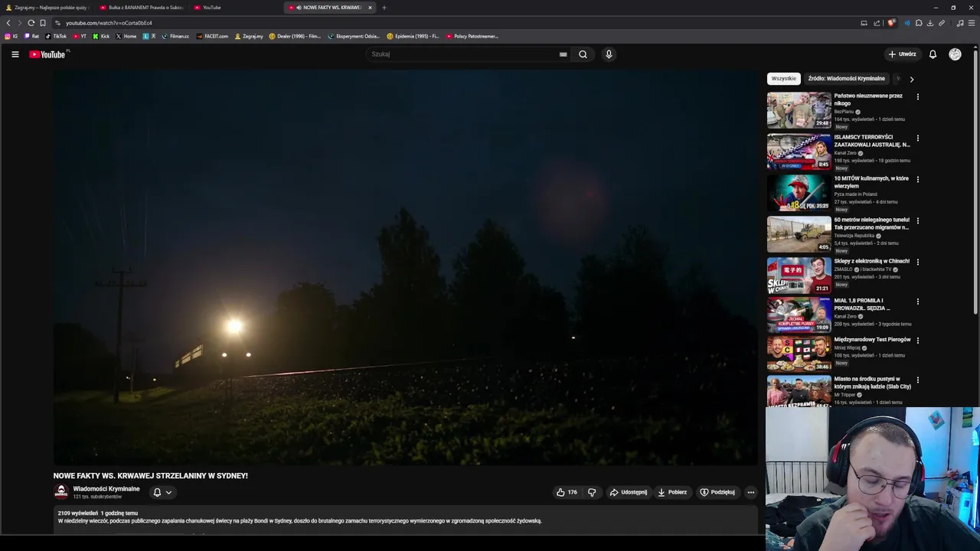Click the search magnifier button

click(x=583, y=54)
